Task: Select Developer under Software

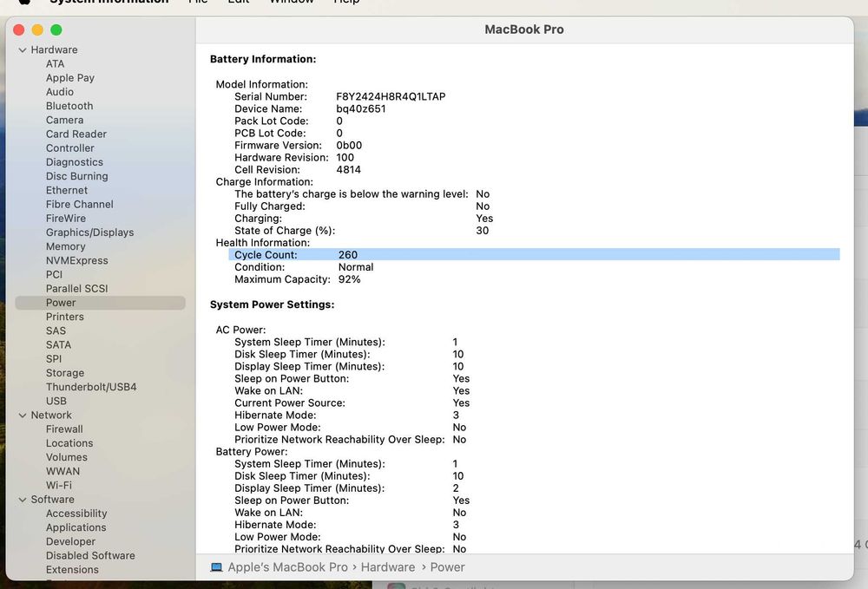Action: 70,542
